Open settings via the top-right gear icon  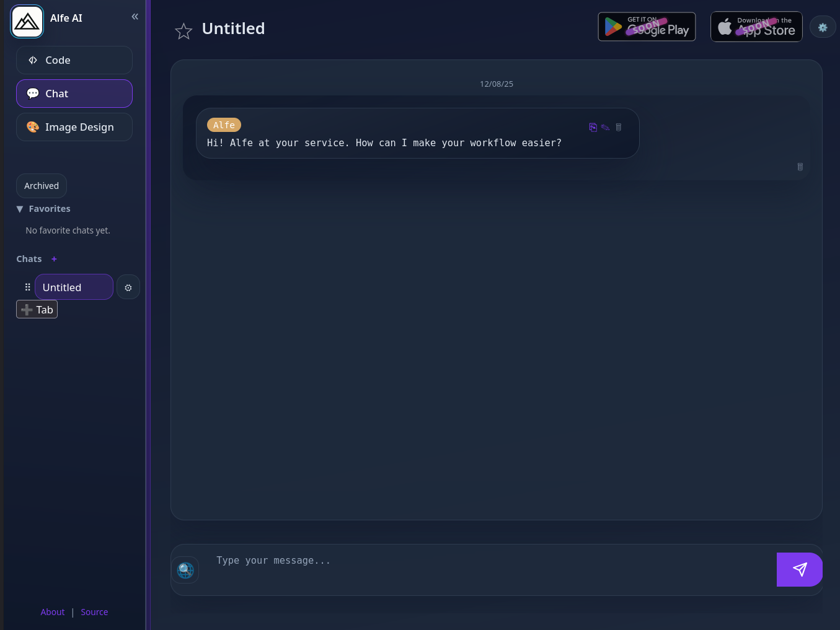click(823, 27)
